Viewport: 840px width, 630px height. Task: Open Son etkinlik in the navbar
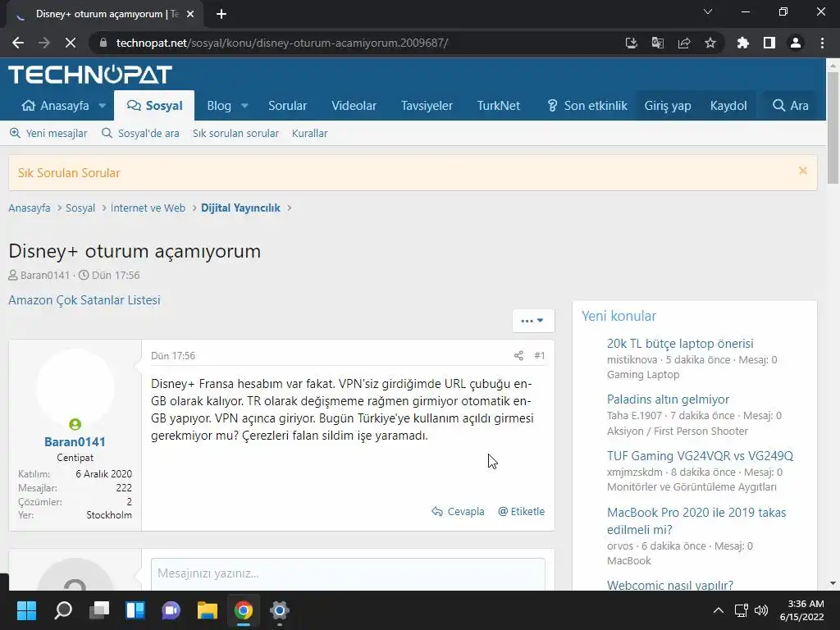[x=587, y=106]
